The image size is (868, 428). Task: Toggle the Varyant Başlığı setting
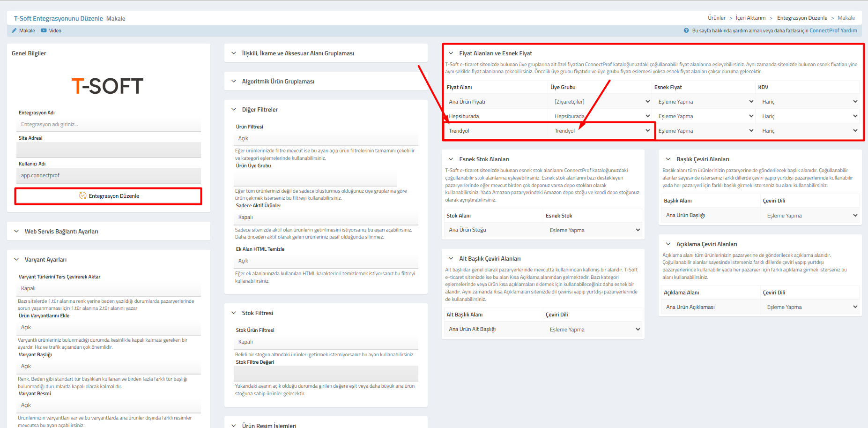(109, 366)
